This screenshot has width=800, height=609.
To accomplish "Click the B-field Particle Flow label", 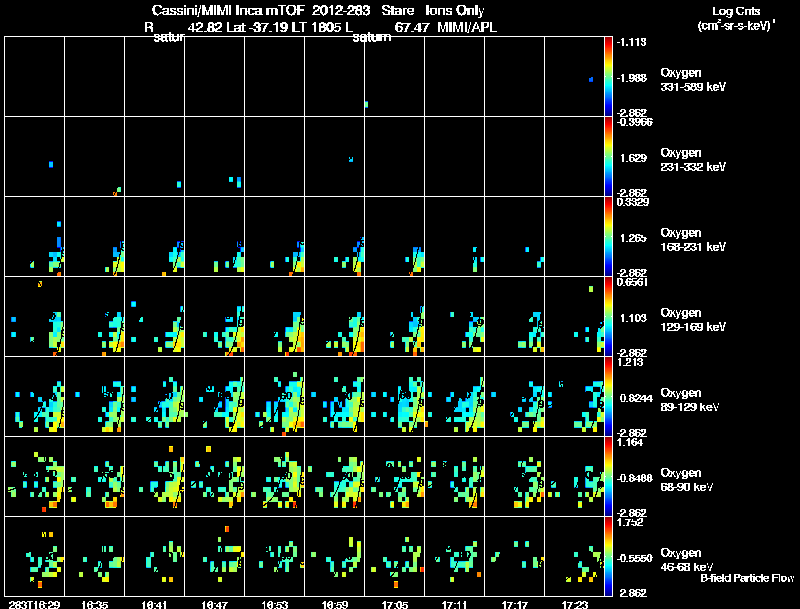I will (x=747, y=578).
